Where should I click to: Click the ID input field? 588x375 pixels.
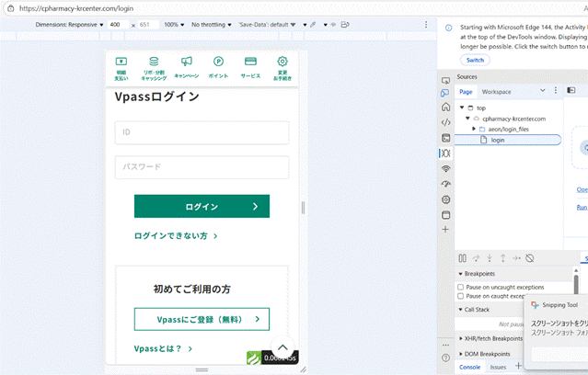pos(202,133)
